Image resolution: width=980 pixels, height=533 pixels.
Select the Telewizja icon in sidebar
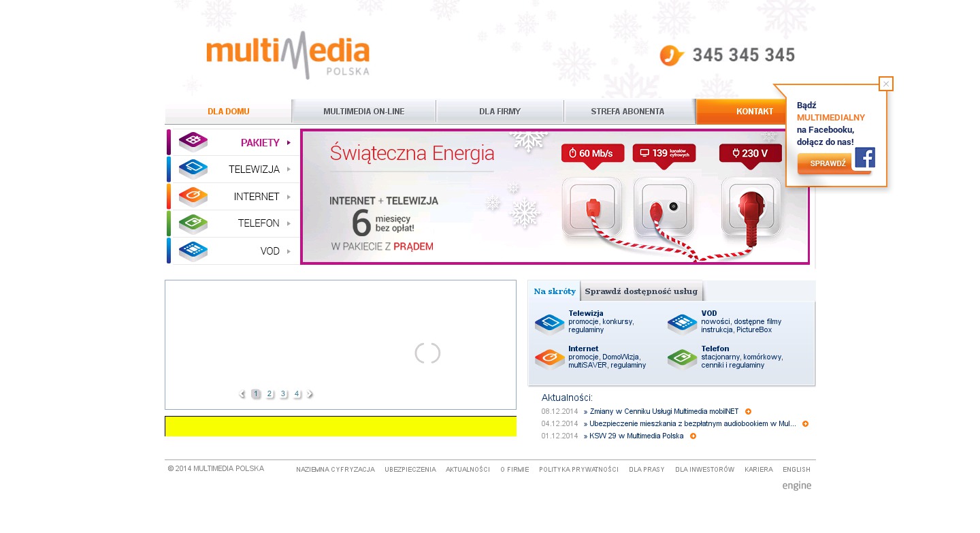tap(193, 169)
